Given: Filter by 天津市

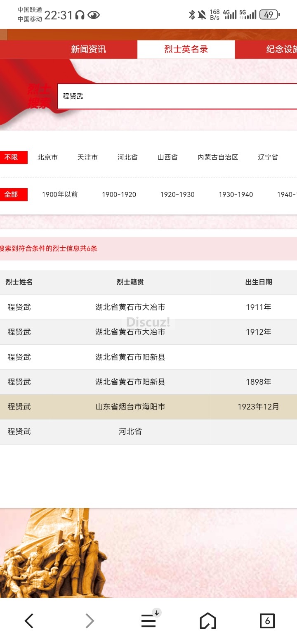Looking at the screenshot, I should coord(87,157).
